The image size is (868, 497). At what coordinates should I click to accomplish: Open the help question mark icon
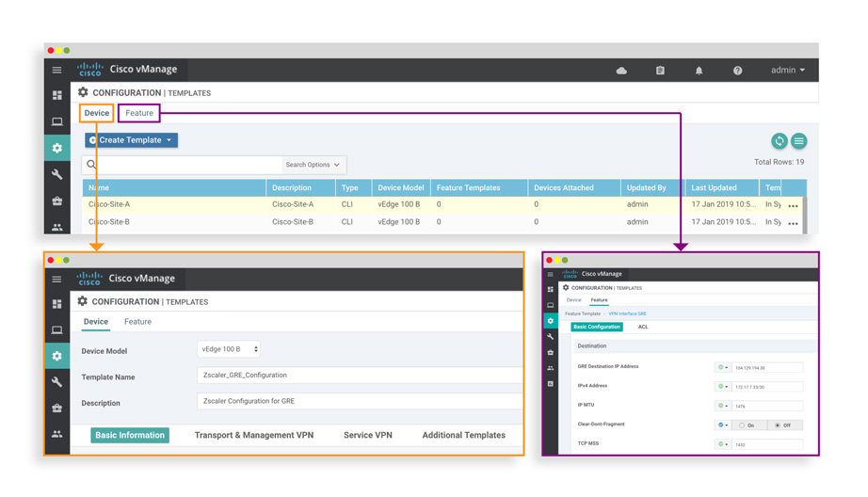(737, 71)
